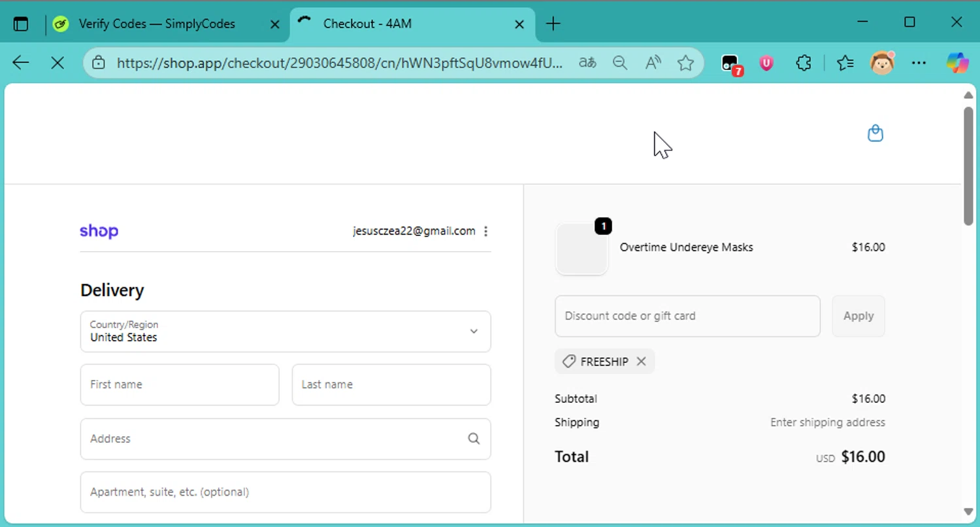The height and width of the screenshot is (527, 980).
Task: Click the Overtime Undereye Masks product thumbnail
Action: click(581, 248)
